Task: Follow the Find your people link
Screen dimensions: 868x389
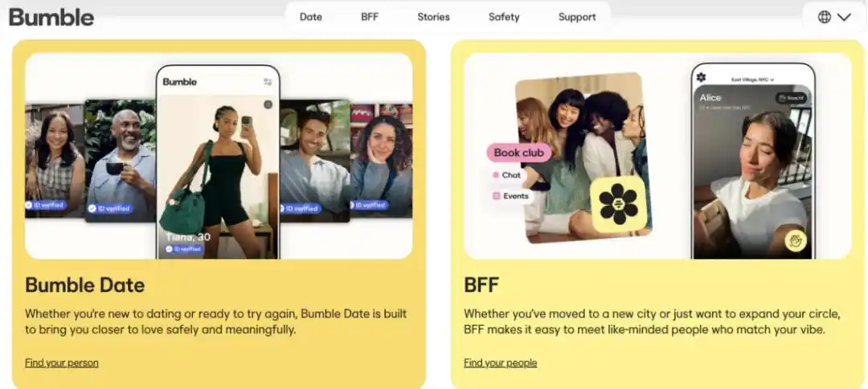Action: point(501,363)
